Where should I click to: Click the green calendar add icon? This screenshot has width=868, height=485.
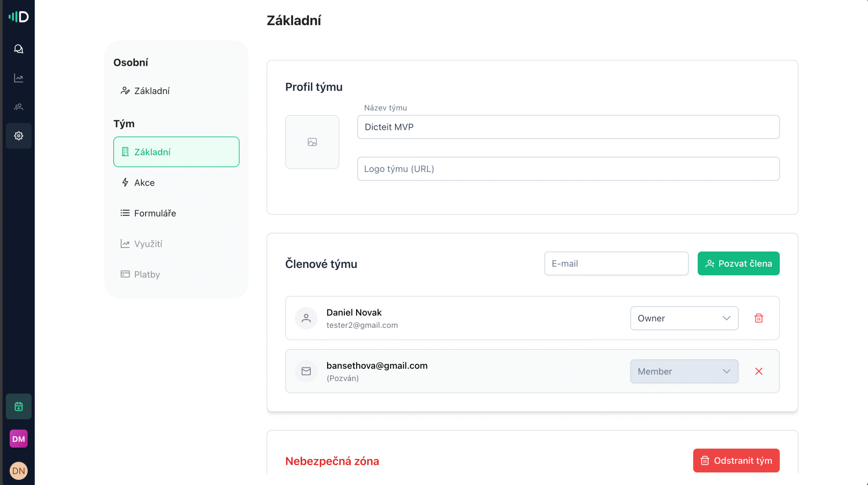(19, 406)
